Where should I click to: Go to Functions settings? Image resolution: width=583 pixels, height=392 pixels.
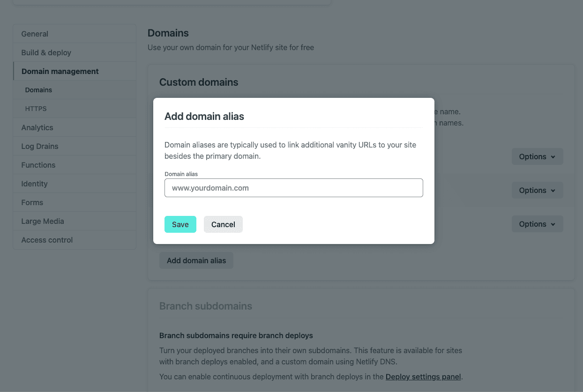(x=38, y=165)
